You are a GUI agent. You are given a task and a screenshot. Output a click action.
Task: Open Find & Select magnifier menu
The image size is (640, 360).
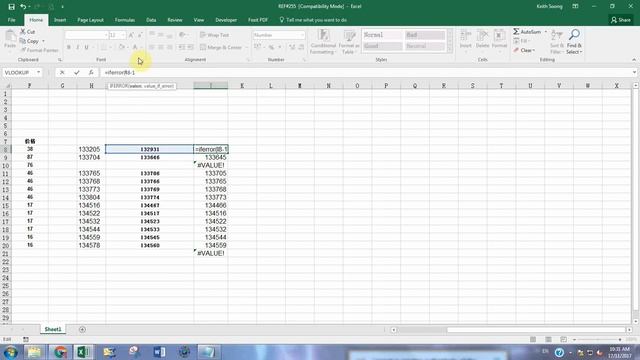point(574,41)
